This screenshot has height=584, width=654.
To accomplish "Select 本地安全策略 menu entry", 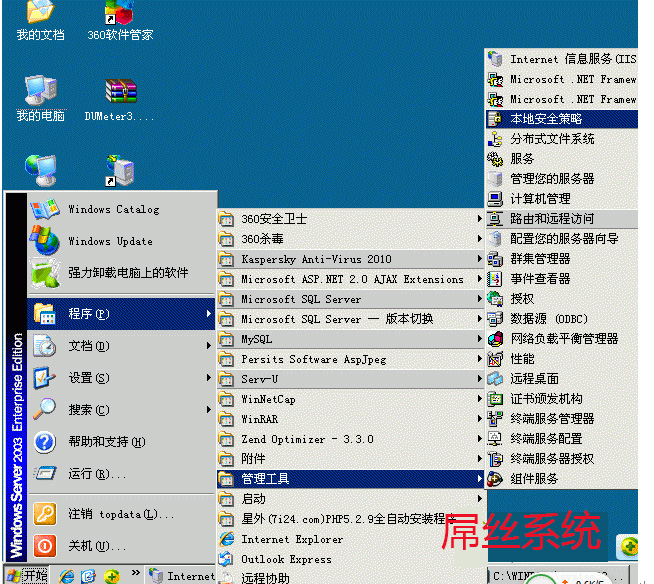I will point(561,119).
